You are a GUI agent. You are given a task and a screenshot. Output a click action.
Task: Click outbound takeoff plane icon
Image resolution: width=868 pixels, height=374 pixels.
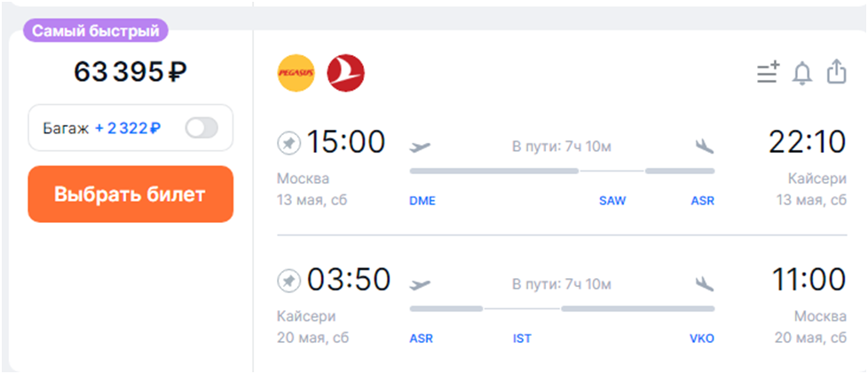click(x=421, y=145)
